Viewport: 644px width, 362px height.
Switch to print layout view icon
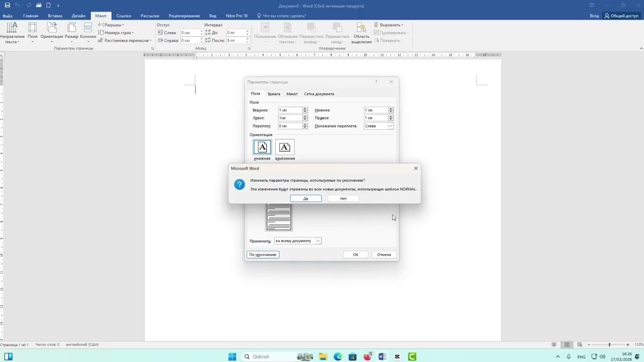tap(567, 344)
